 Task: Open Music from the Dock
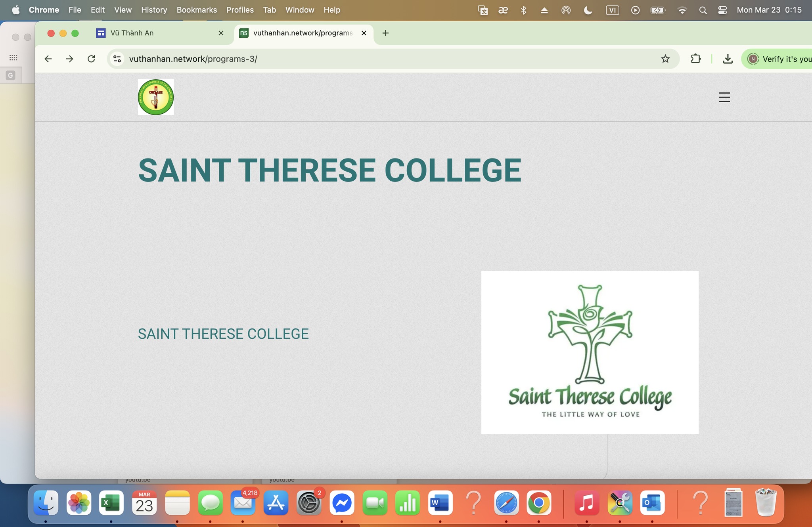[587, 503]
